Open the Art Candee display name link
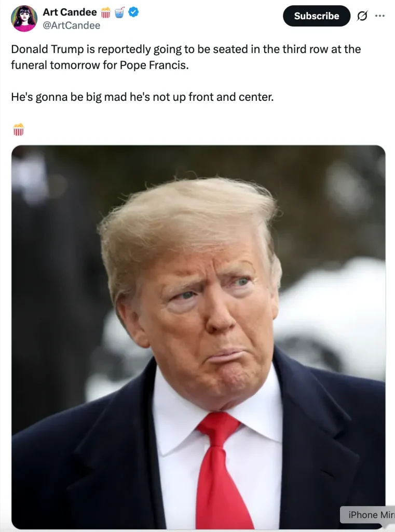The width and height of the screenshot is (395, 532). point(70,12)
